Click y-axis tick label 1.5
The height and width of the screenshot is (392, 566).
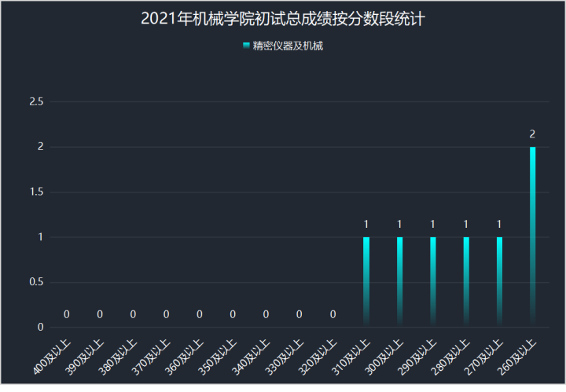36,192
